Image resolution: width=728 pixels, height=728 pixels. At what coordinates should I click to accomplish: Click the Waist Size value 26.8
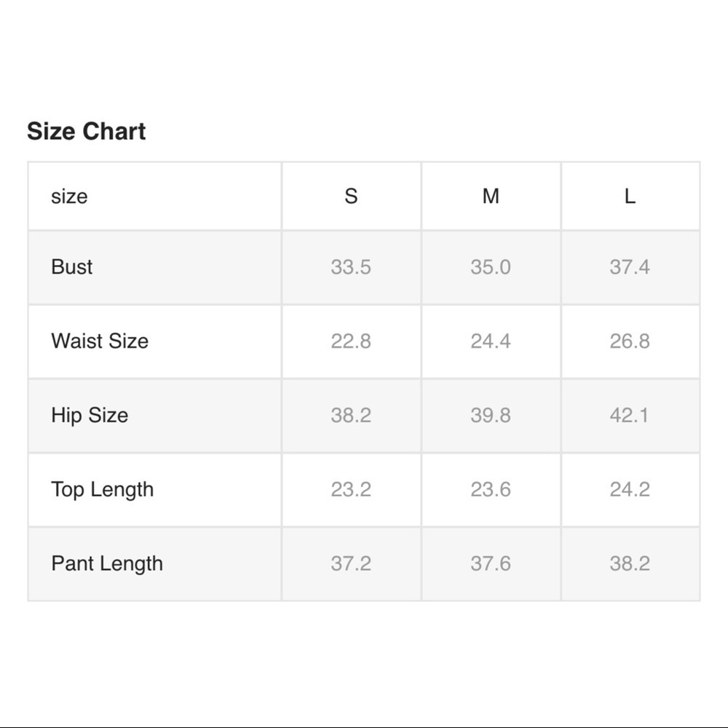[630, 341]
